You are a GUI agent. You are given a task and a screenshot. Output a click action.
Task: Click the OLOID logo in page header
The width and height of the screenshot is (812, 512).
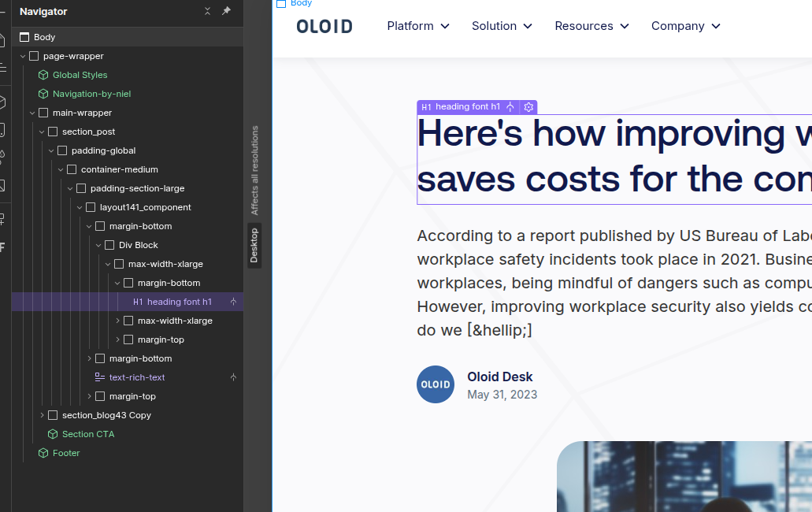click(x=324, y=27)
